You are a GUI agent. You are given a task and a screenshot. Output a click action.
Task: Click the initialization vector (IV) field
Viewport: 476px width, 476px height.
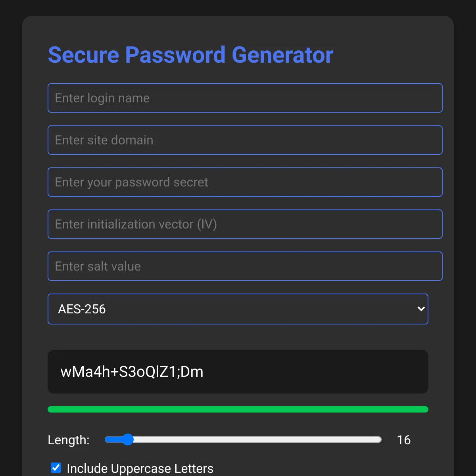pyautogui.click(x=245, y=224)
